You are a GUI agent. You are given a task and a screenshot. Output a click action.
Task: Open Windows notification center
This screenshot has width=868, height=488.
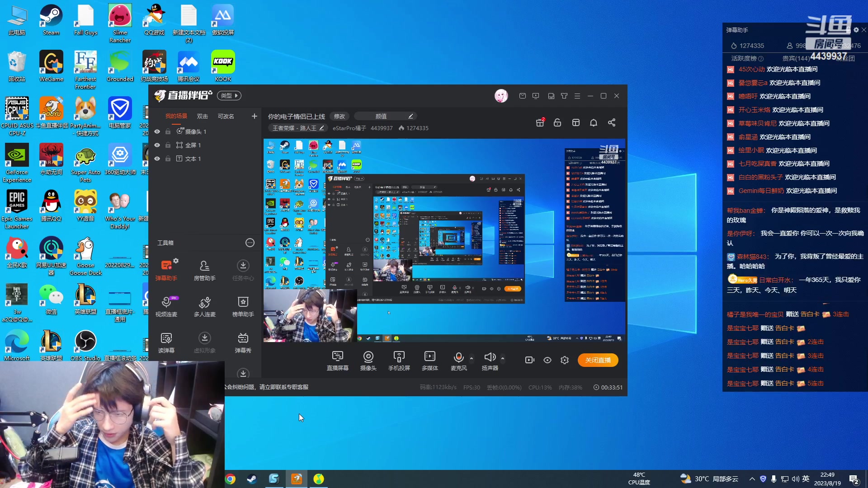click(x=854, y=479)
